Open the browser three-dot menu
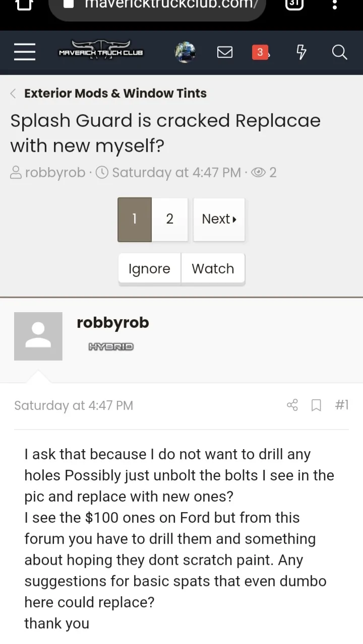This screenshot has width=363, height=644. click(334, 5)
